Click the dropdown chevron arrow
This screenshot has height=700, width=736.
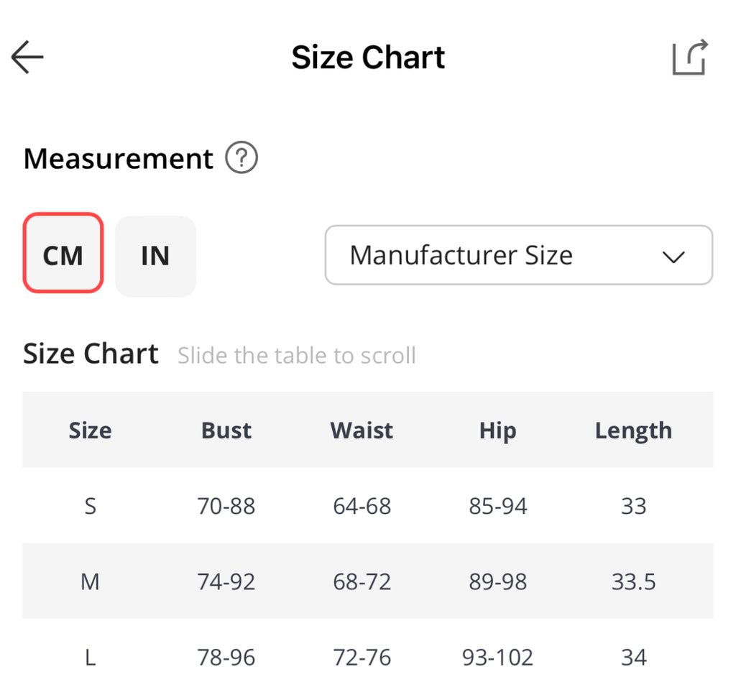coord(673,256)
